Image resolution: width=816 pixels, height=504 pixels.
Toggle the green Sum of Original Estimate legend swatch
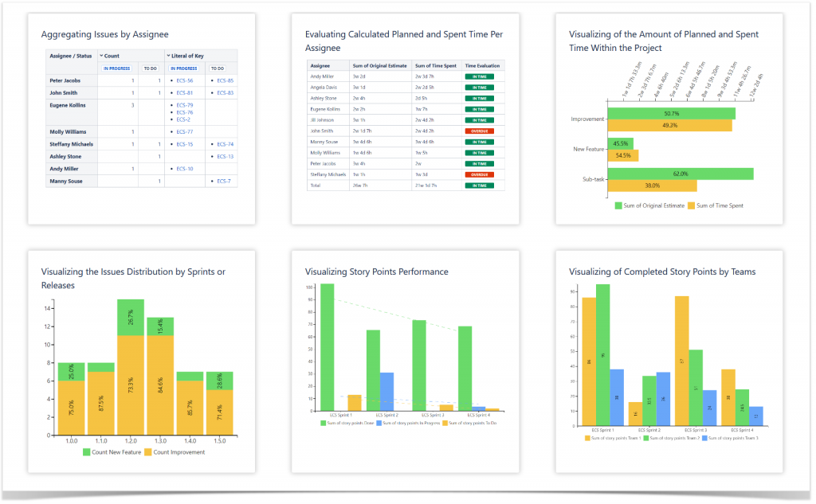[619, 206]
